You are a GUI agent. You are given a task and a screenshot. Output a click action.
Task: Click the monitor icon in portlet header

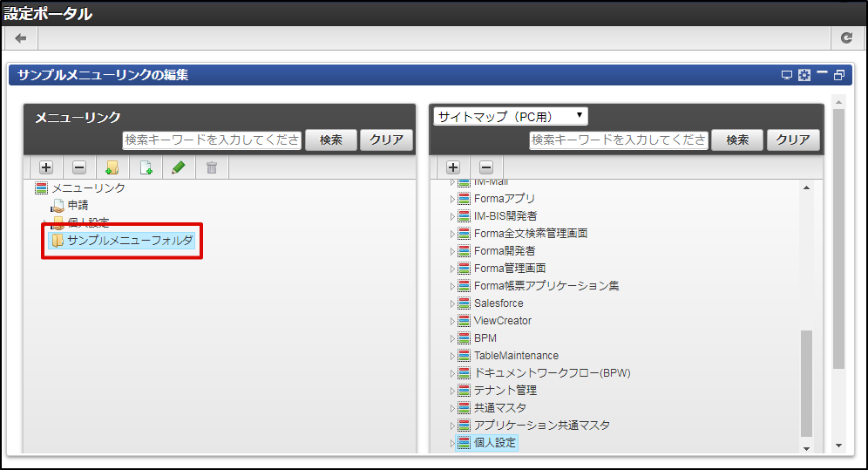(x=787, y=75)
